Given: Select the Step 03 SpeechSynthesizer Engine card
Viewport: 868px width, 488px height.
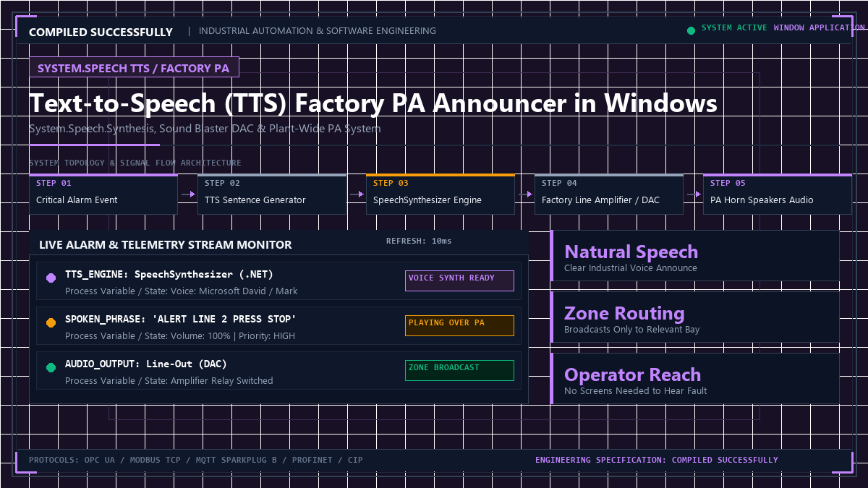Looking at the screenshot, I should click(x=441, y=194).
